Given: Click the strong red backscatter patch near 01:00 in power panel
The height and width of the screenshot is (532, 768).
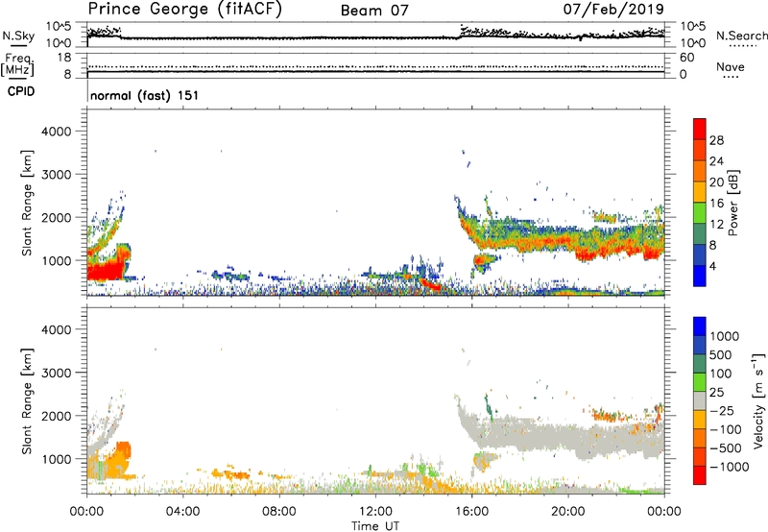Looking at the screenshot, I should point(106,270).
